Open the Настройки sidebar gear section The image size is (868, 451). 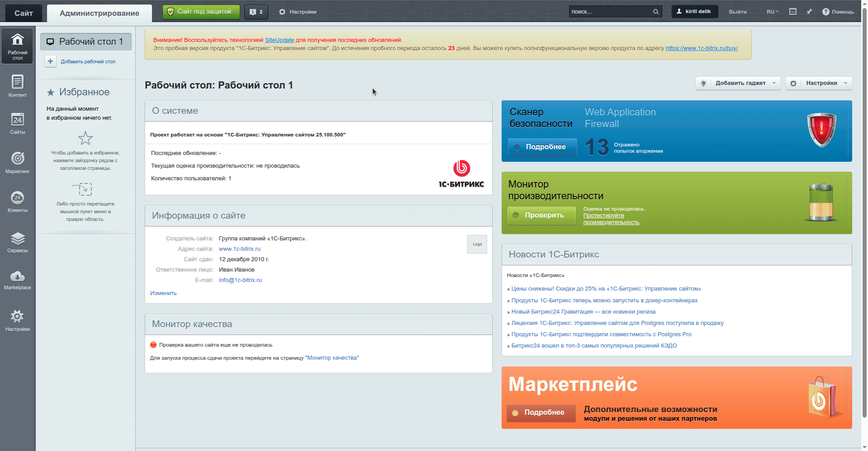click(17, 320)
